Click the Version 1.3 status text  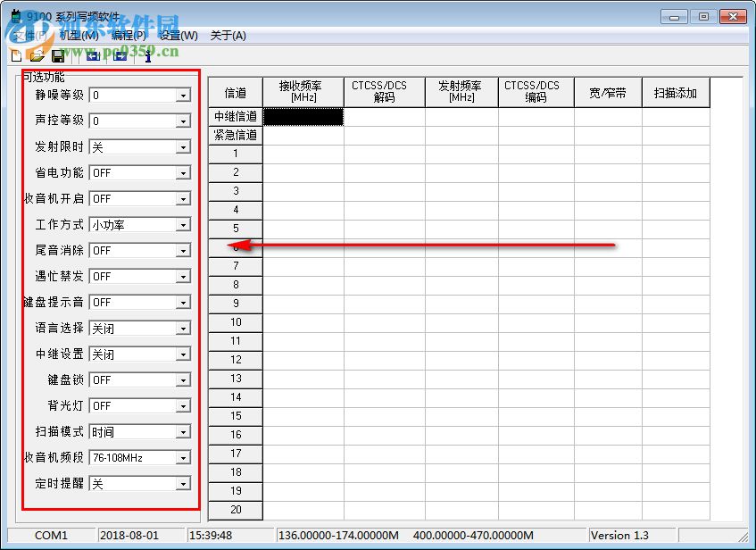click(x=619, y=536)
